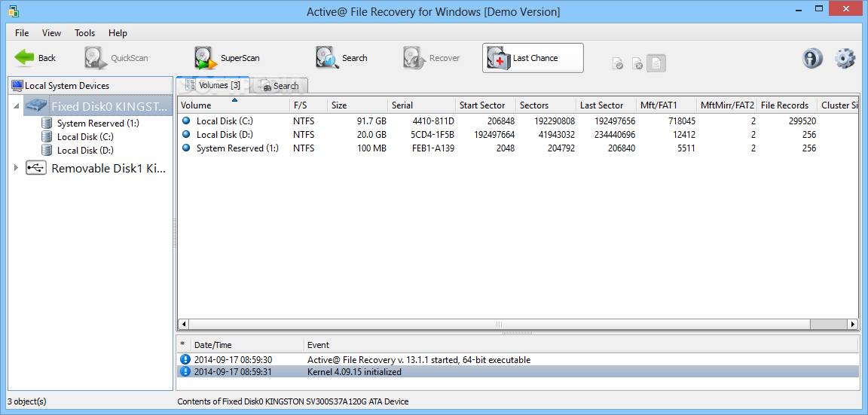Sort by the File Records column header
868x415 pixels.
click(x=787, y=105)
